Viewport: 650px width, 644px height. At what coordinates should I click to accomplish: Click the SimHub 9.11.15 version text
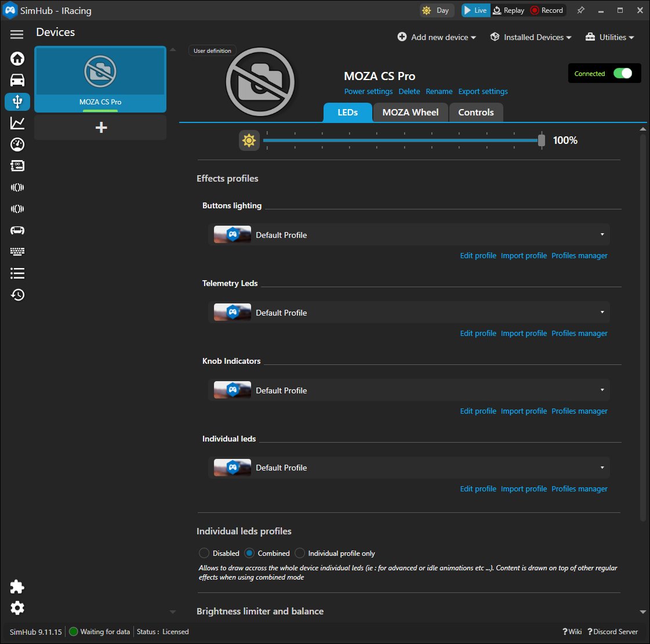tap(35, 632)
